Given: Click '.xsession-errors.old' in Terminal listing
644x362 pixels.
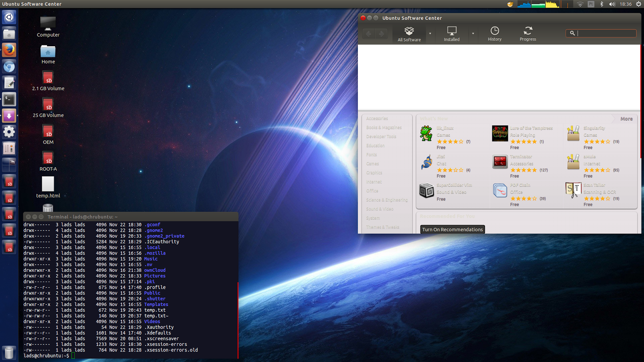Looking at the screenshot, I should [171, 350].
